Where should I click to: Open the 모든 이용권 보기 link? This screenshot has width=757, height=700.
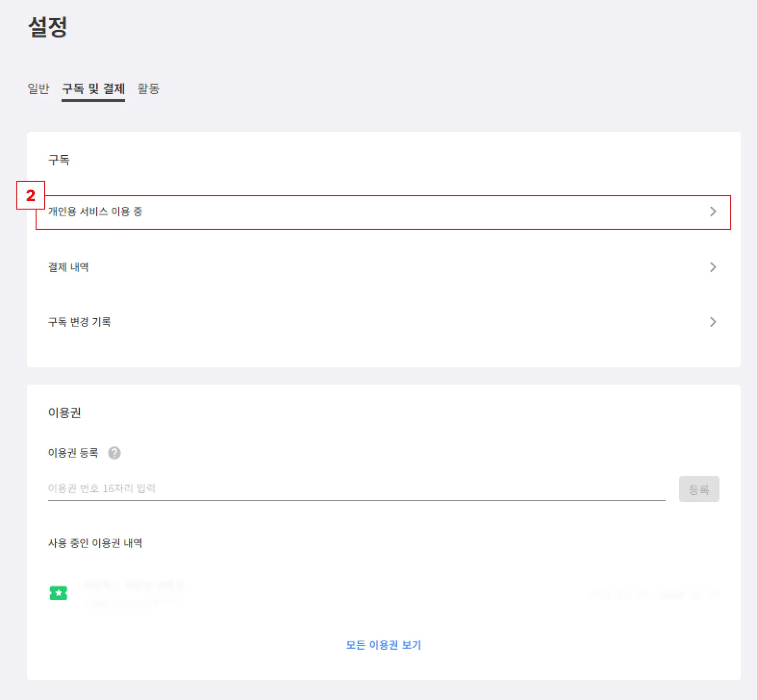(383, 645)
